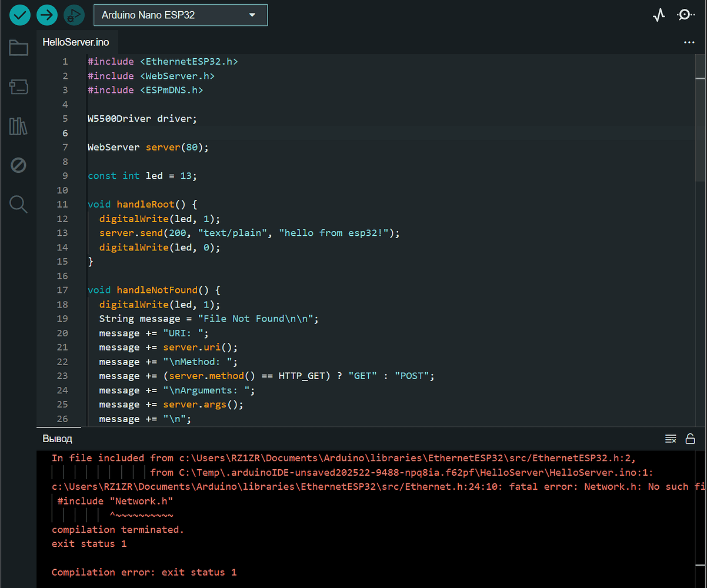Open the Boards Manager panel
This screenshot has width=707, height=588.
(x=18, y=87)
